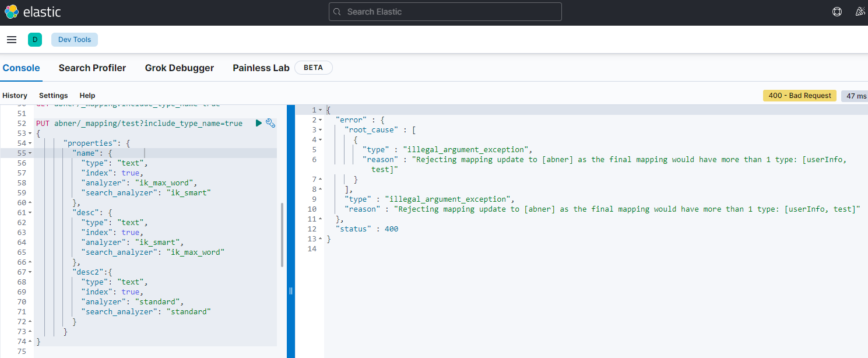
Task: Click the "root_cause" key in response
Action: [371, 130]
